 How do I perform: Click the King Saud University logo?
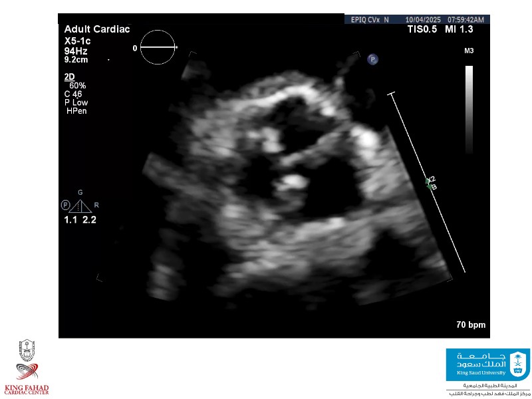pos(487,364)
